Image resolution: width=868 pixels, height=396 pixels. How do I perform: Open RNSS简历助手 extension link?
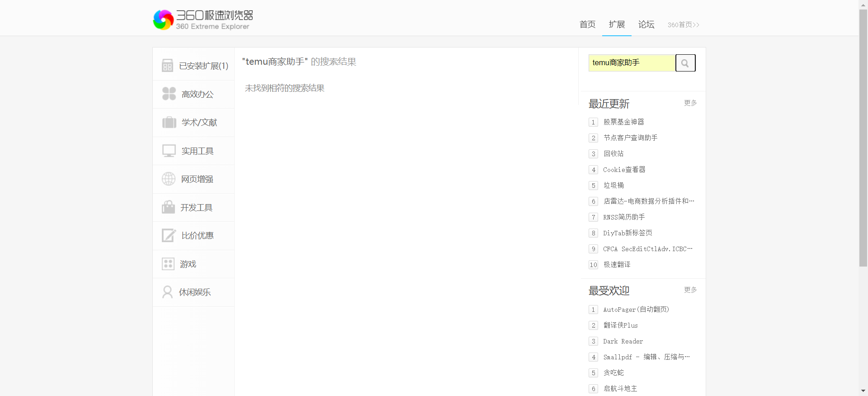pyautogui.click(x=624, y=217)
